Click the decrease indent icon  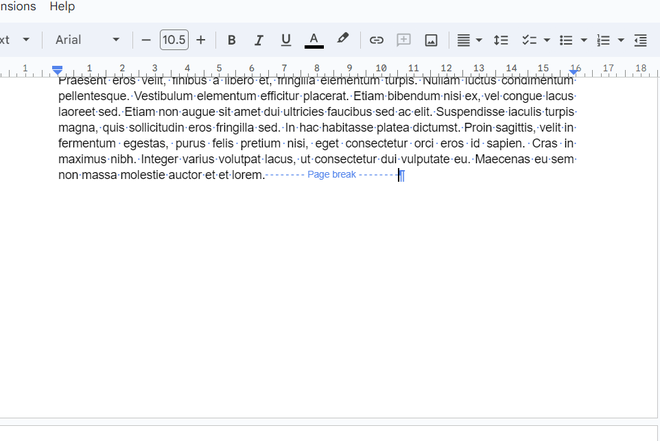(x=640, y=40)
